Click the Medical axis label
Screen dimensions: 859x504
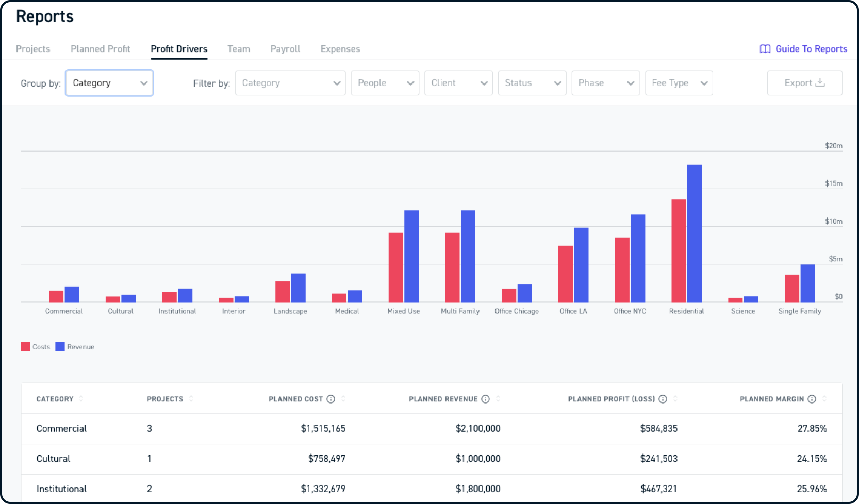(x=347, y=311)
